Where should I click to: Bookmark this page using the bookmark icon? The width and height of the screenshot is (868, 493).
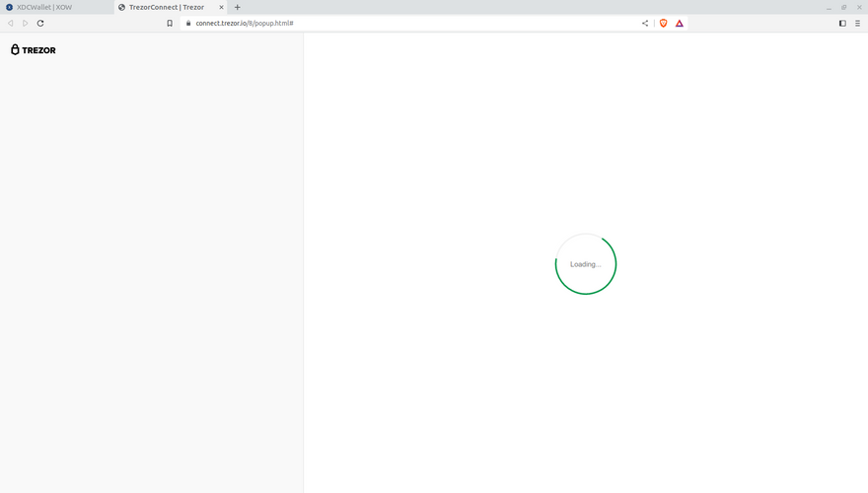tap(170, 23)
